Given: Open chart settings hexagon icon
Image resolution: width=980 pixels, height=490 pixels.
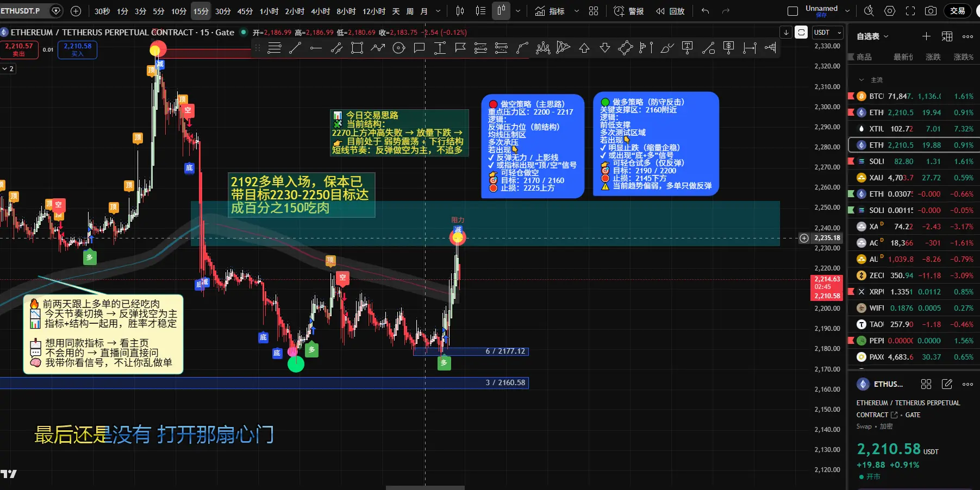Looking at the screenshot, I should pyautogui.click(x=890, y=11).
